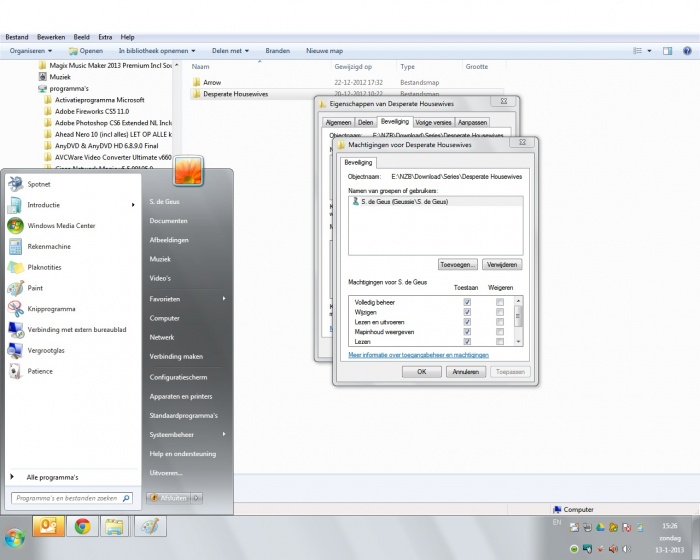Screen dimensions: 700x560
Task: Click the Windows Start orb
Action: [15, 538]
